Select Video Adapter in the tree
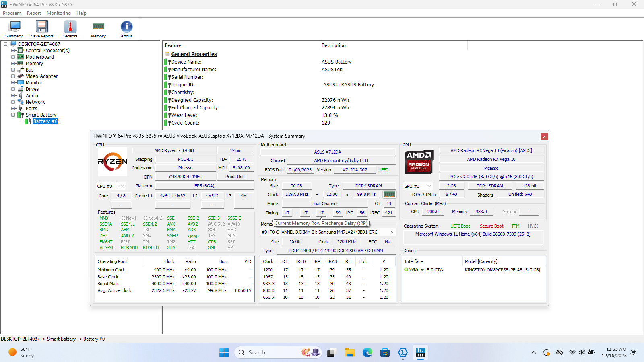The height and width of the screenshot is (362, 644). (x=41, y=76)
